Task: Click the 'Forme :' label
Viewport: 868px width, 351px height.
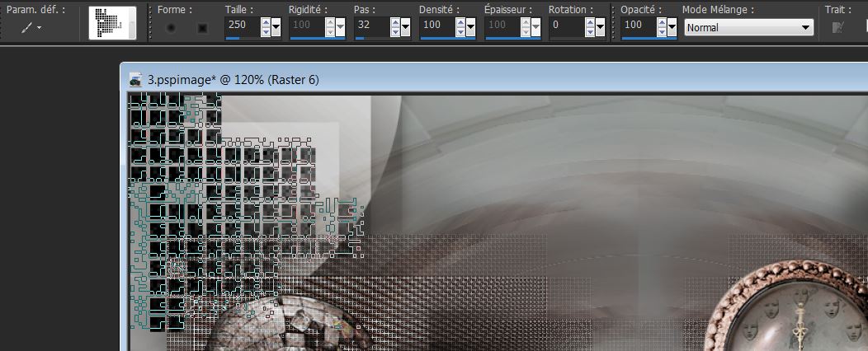Action: 175,9
